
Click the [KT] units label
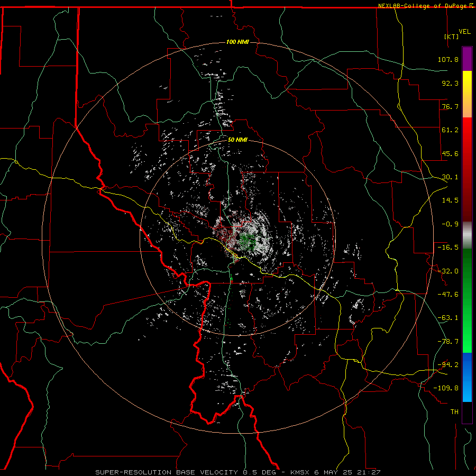[x=452, y=36]
